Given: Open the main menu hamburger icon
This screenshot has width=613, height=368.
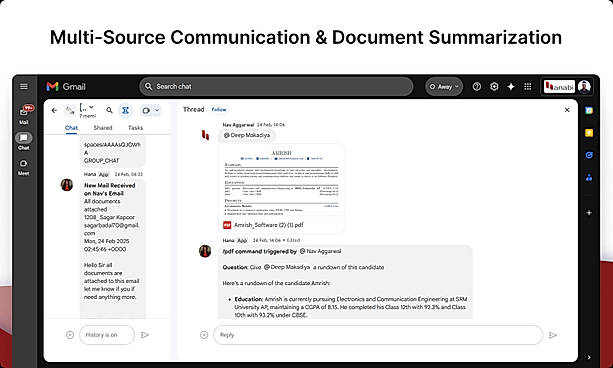Looking at the screenshot, I should point(23,86).
